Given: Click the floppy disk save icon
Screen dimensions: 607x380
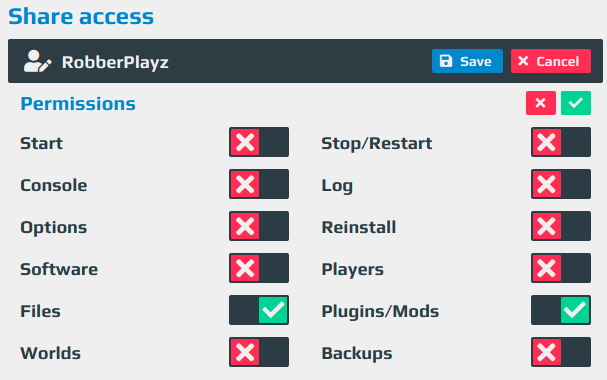Looking at the screenshot, I should [446, 61].
